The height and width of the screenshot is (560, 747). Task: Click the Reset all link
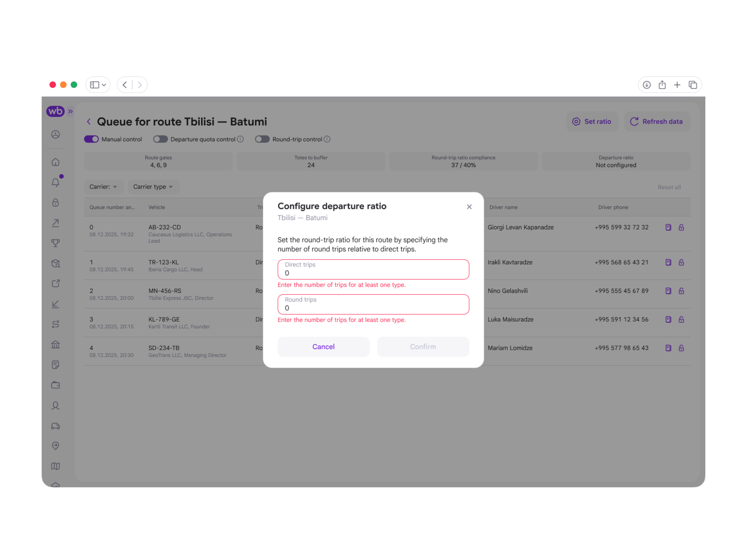pyautogui.click(x=669, y=187)
